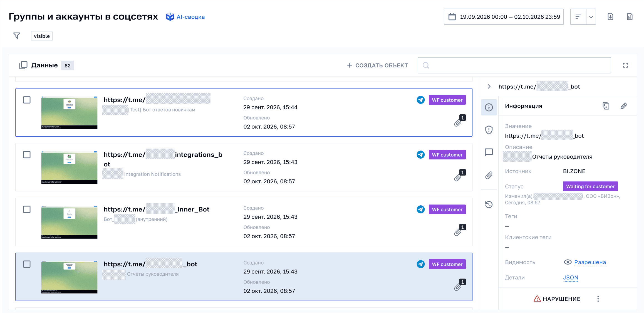Select all via Данные stack icon
Screen dimensions: 644x313
pos(23,65)
